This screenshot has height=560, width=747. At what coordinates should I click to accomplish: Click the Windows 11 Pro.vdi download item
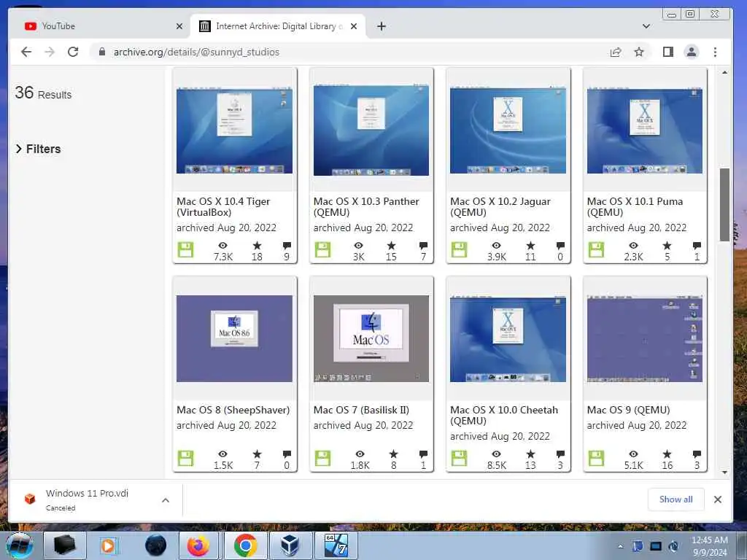coord(86,499)
